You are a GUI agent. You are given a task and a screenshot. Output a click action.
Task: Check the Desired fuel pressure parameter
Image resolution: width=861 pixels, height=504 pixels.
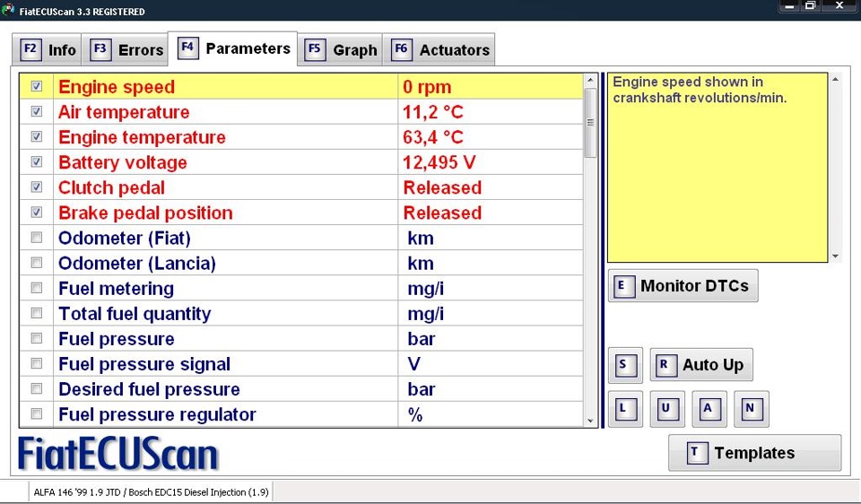click(36, 388)
